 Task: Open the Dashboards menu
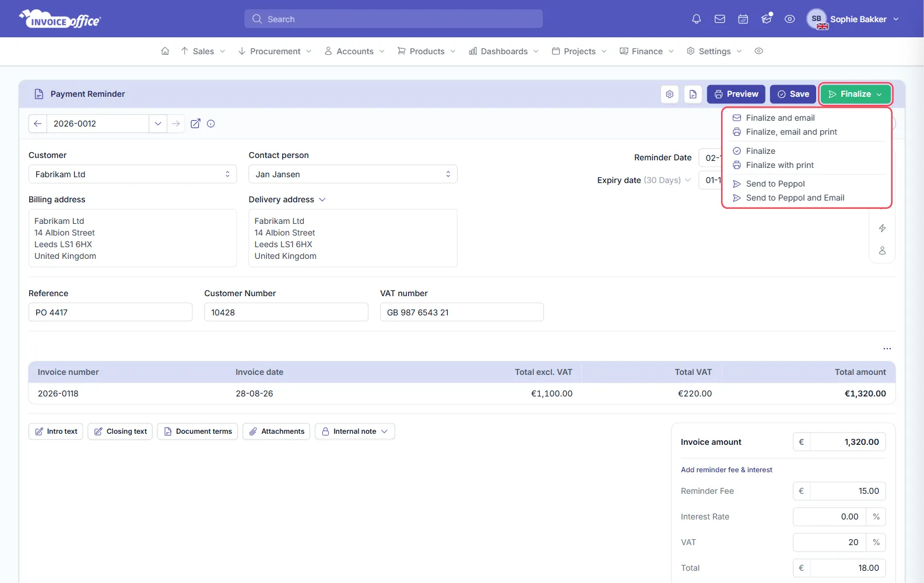point(504,51)
